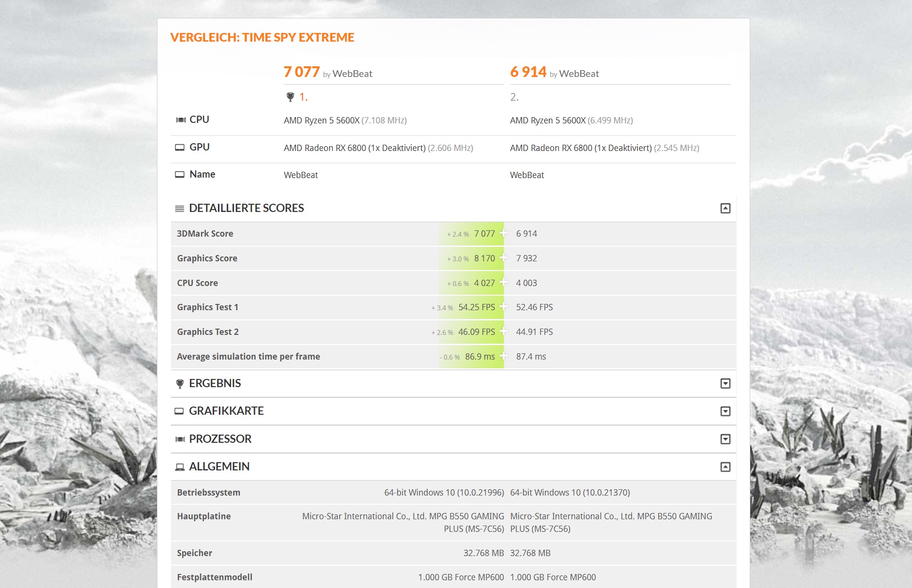
Task: Click the 44.91 FPS Graphics Test 2 value
Action: tap(534, 332)
